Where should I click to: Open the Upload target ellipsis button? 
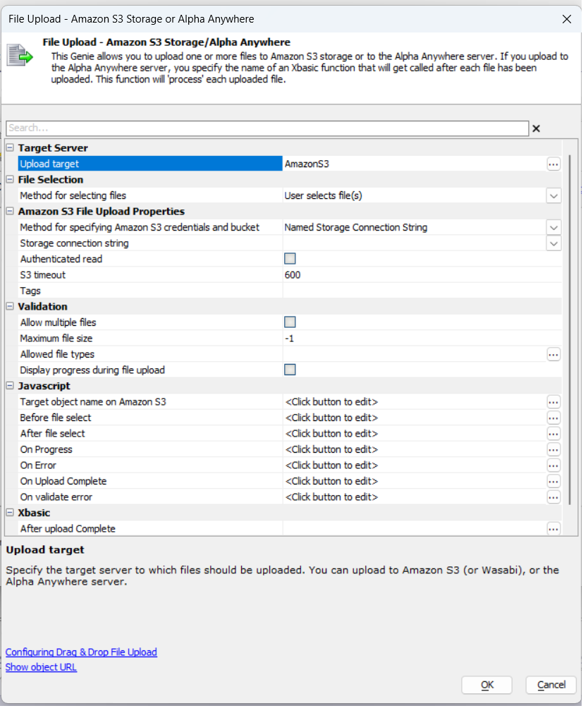pos(553,164)
